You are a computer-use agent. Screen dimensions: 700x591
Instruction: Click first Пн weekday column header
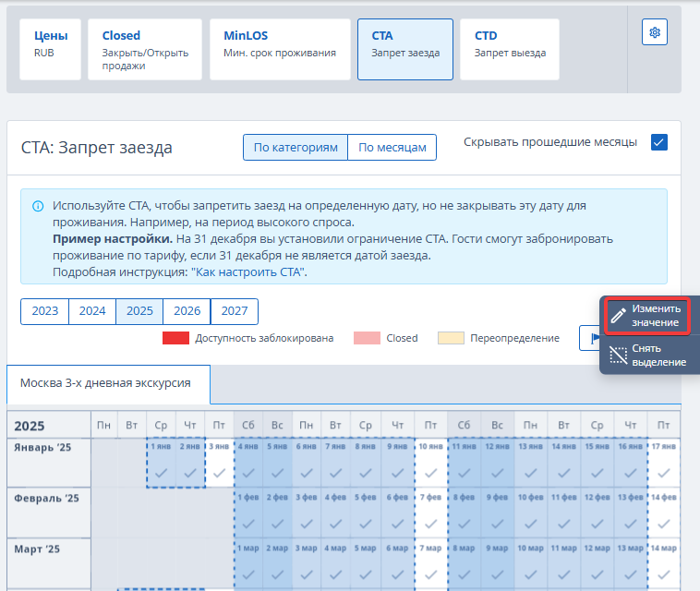point(104,425)
